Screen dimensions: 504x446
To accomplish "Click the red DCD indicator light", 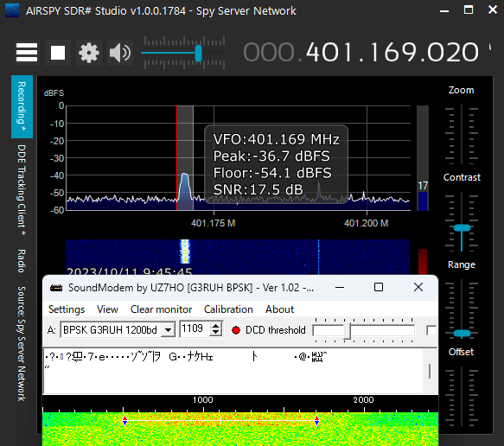I will pyautogui.click(x=236, y=330).
